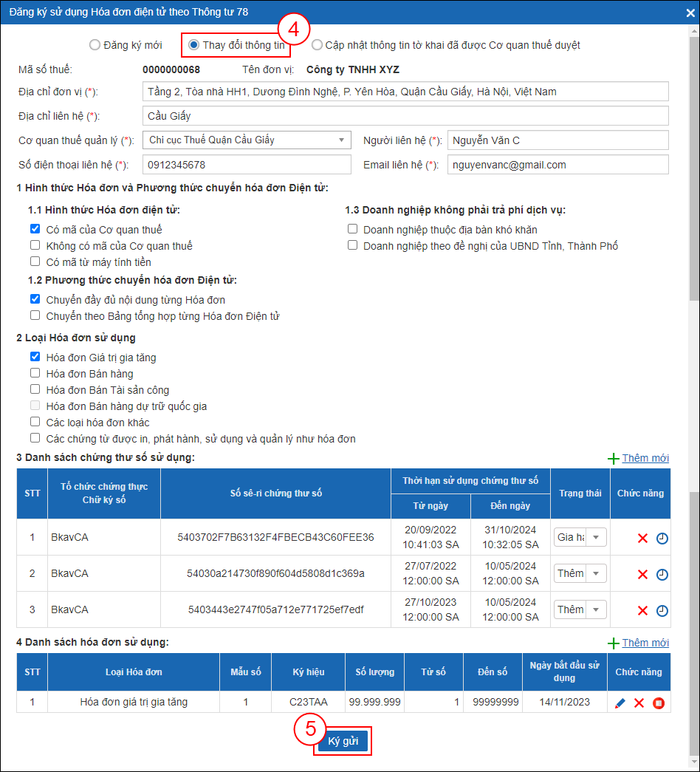Check 'Hóa đơn Bán Tài sản công'

pos(35,389)
